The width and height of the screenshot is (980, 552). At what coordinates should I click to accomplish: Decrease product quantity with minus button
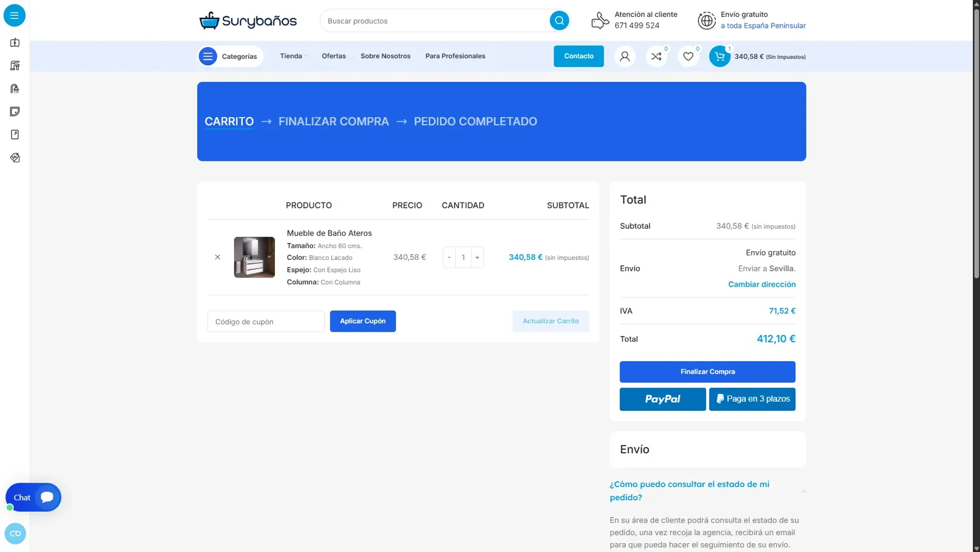point(449,257)
